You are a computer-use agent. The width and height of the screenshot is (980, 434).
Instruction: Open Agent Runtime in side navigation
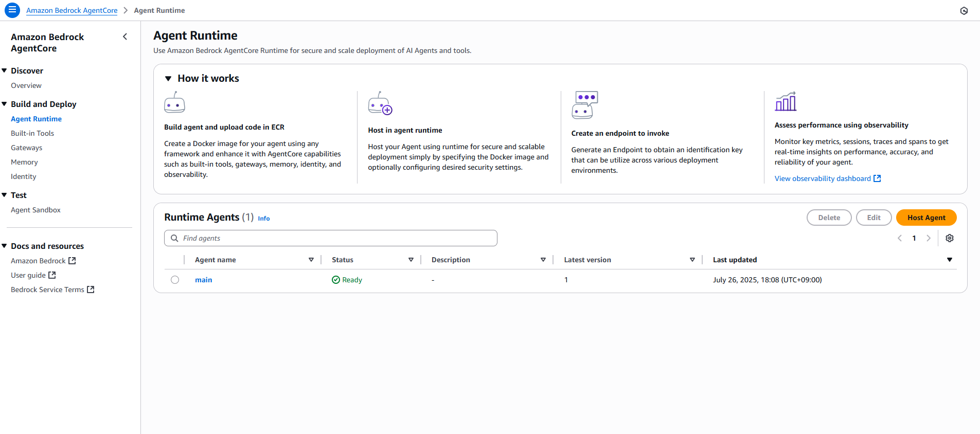(36, 119)
